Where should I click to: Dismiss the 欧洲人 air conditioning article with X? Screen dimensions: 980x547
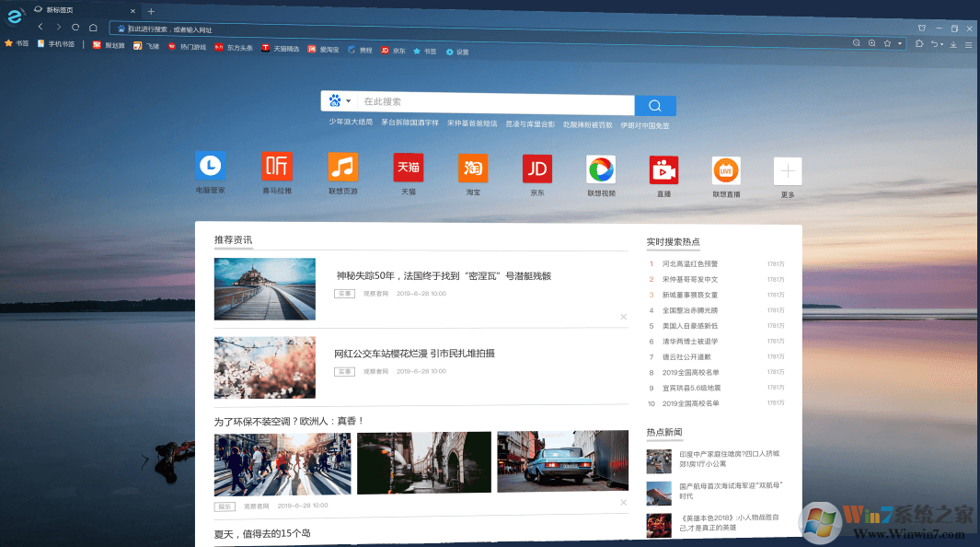(x=623, y=503)
